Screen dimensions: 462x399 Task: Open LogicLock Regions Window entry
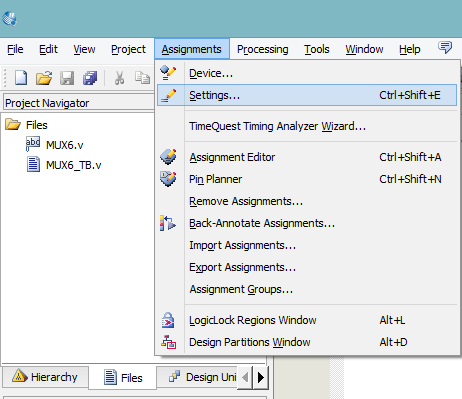[307, 320]
